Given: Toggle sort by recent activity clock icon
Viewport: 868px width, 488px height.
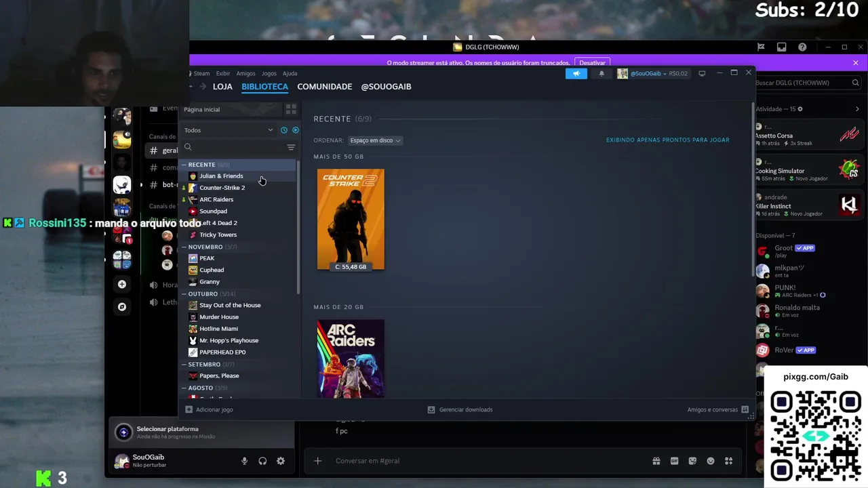Looking at the screenshot, I should (x=284, y=130).
